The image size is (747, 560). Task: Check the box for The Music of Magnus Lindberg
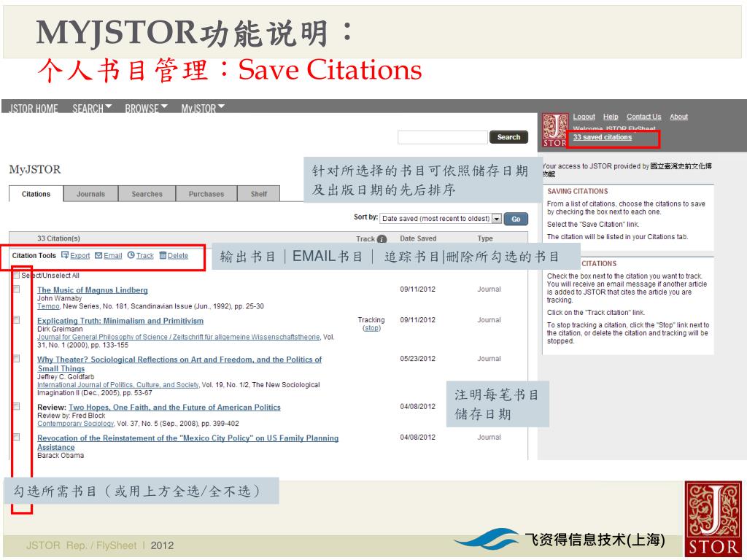17,289
